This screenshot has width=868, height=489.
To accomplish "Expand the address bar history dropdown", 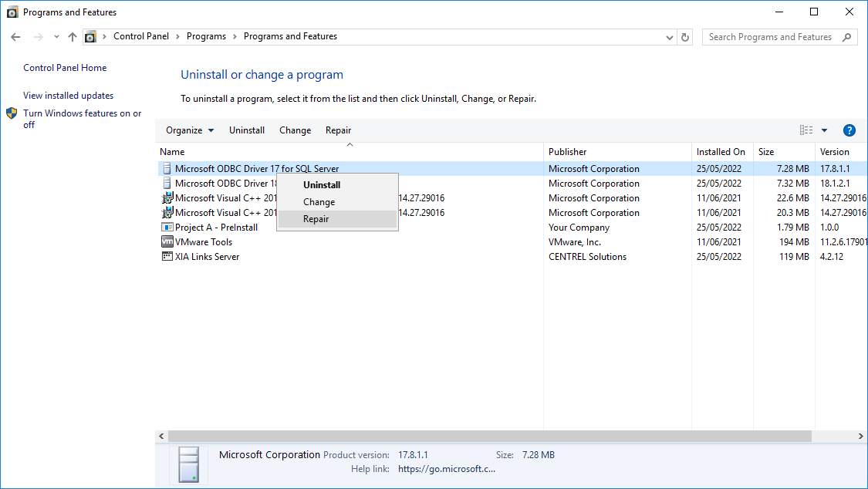I will click(669, 37).
